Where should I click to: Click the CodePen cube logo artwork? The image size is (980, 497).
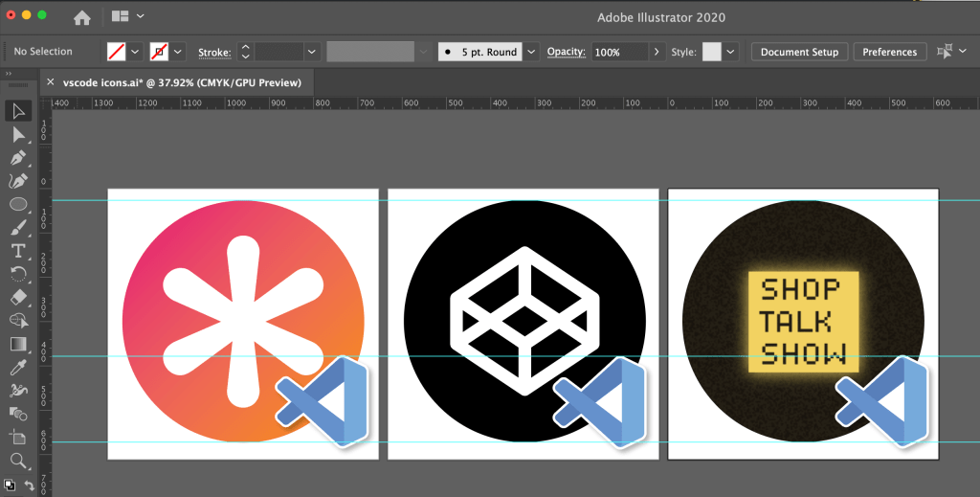pyautogui.click(x=525, y=321)
